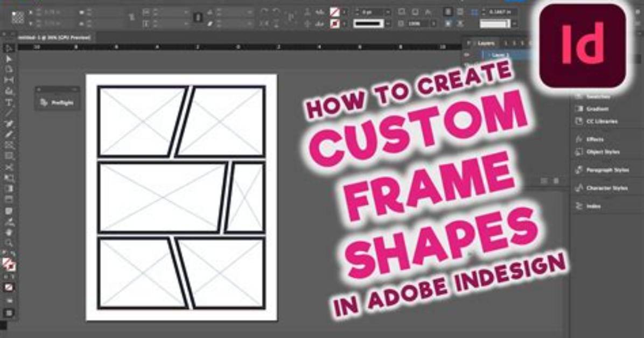
Task: Select the Untitled-1 document tab
Action: coord(55,37)
